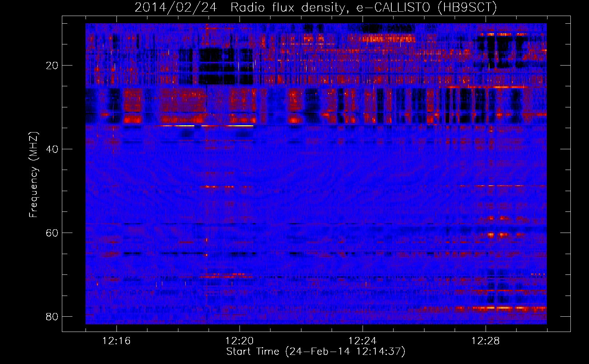Click the 'Frequency (MHZ)' axis label
This screenshot has width=589, height=364.
(x=33, y=175)
